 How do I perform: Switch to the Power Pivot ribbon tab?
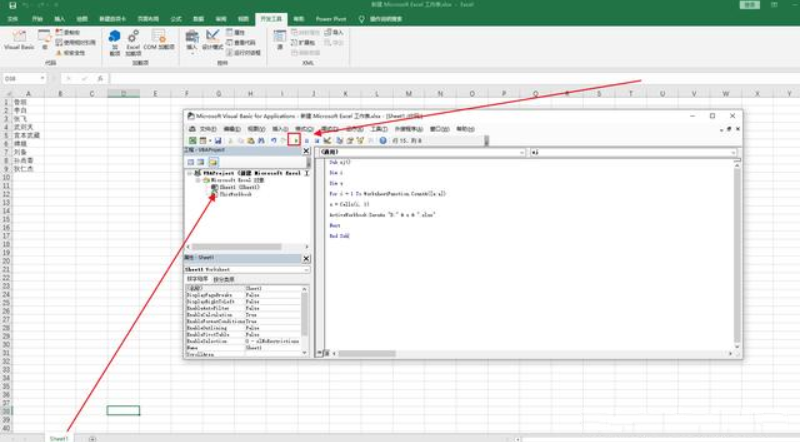tap(329, 18)
